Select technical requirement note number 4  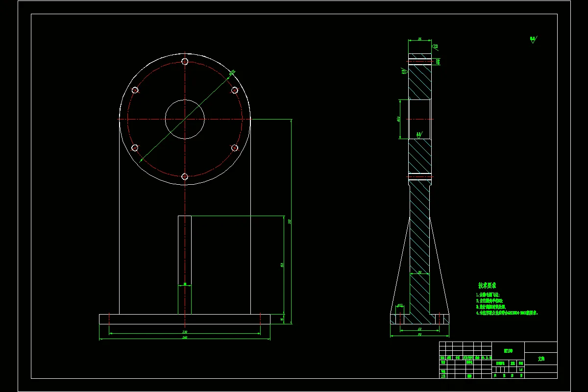point(507,313)
